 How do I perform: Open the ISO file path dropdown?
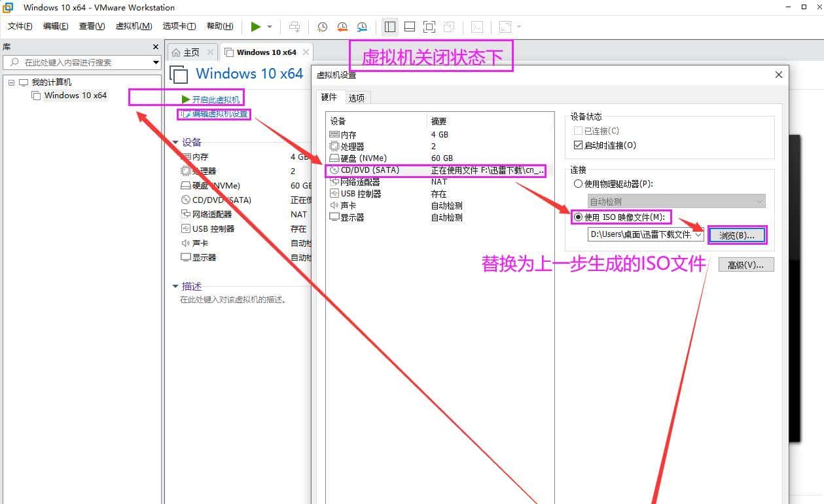click(699, 234)
